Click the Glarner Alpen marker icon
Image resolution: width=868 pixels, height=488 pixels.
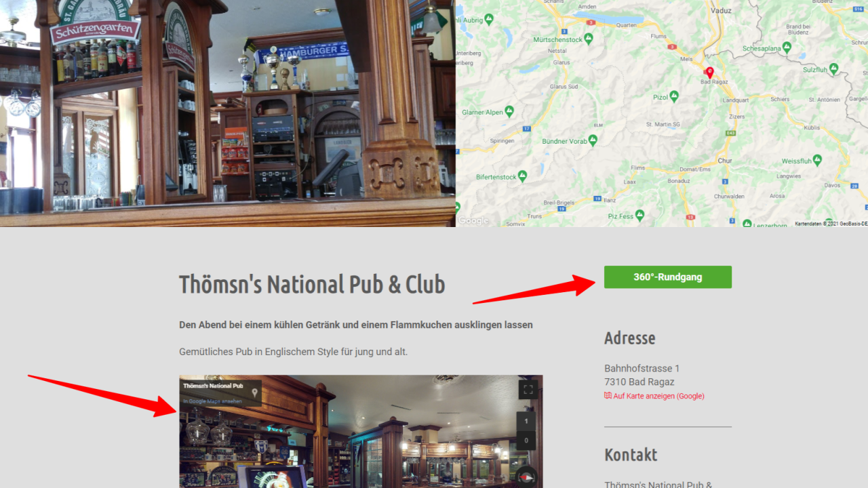click(x=509, y=111)
